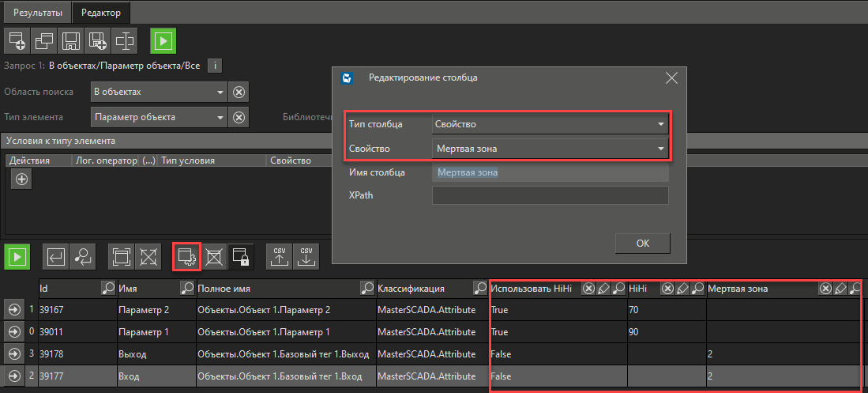Open the Область поиска dropdown
The image size is (868, 393).
220,92
